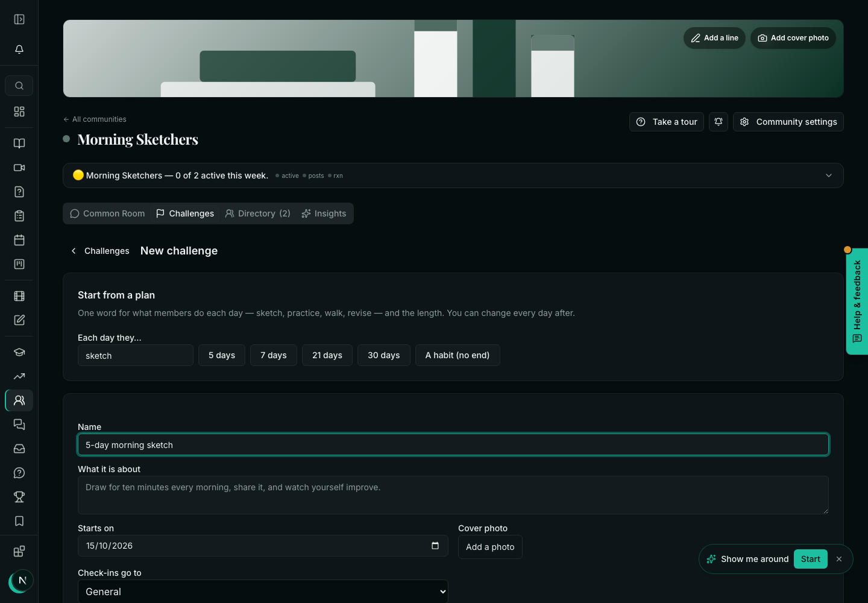Open the Check-ins go to General dropdown
Screen dimensions: 868x603
263,592
